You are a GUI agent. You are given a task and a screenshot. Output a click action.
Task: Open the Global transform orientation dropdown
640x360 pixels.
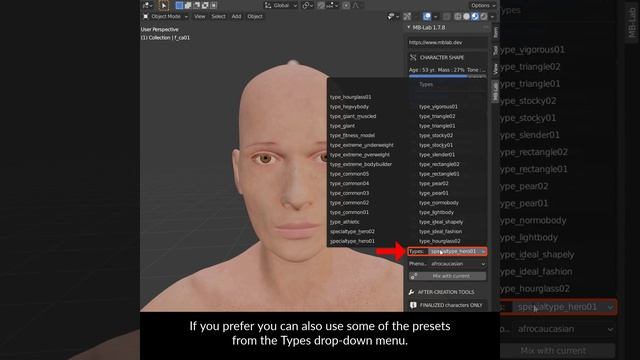click(281, 5)
